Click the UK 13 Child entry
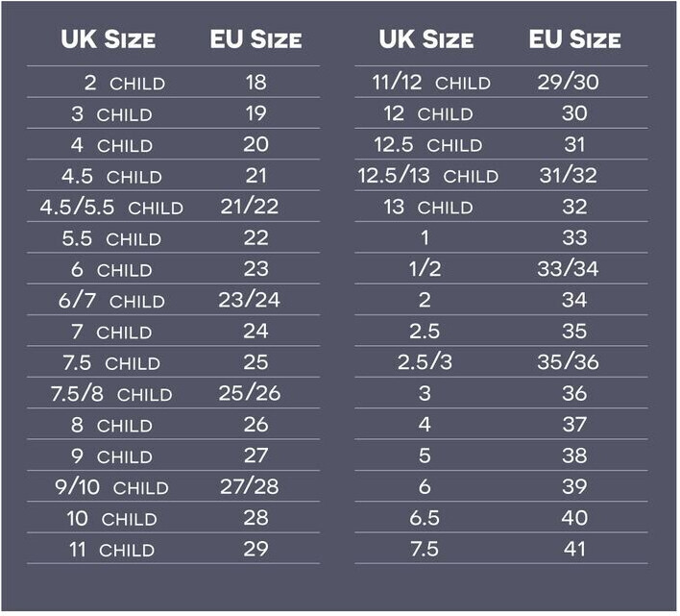680x616 pixels. point(428,208)
